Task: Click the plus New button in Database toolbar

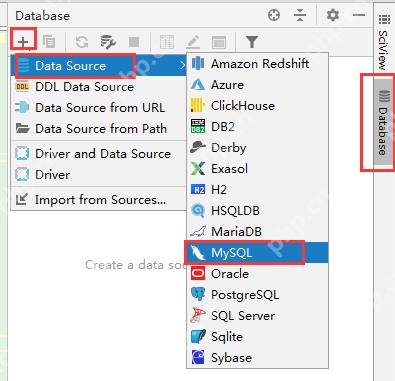Action: pos(23,42)
